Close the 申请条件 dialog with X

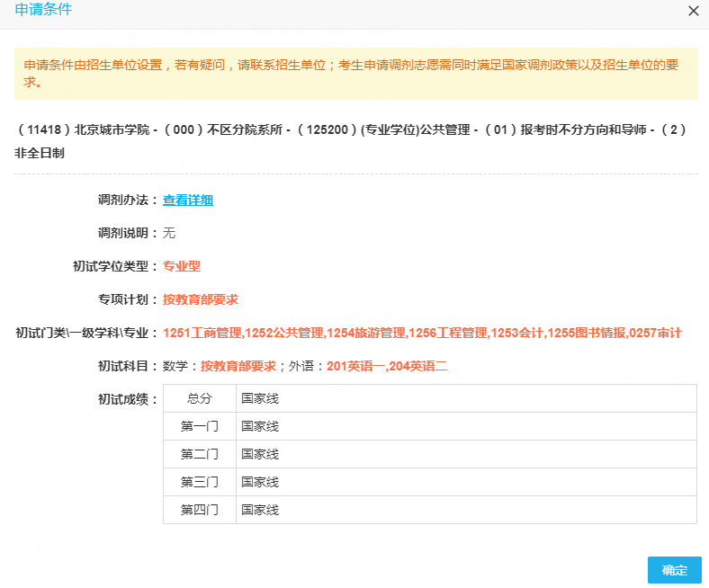693,11
